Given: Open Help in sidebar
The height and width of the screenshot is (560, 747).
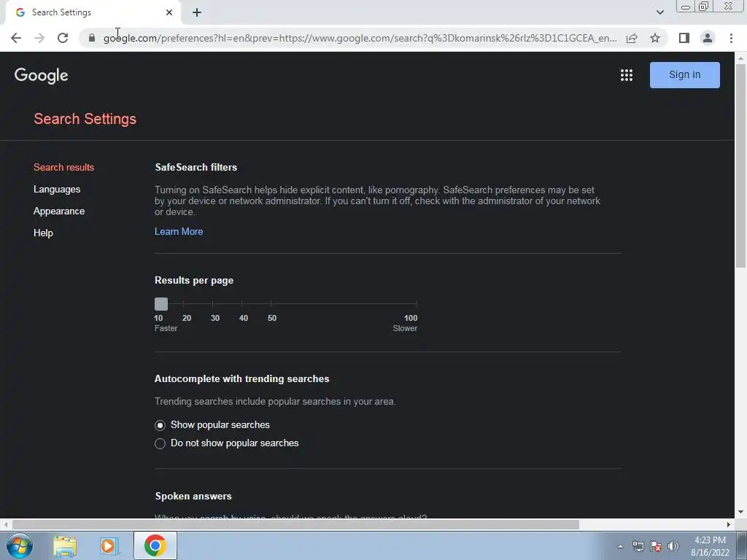Looking at the screenshot, I should tap(43, 233).
